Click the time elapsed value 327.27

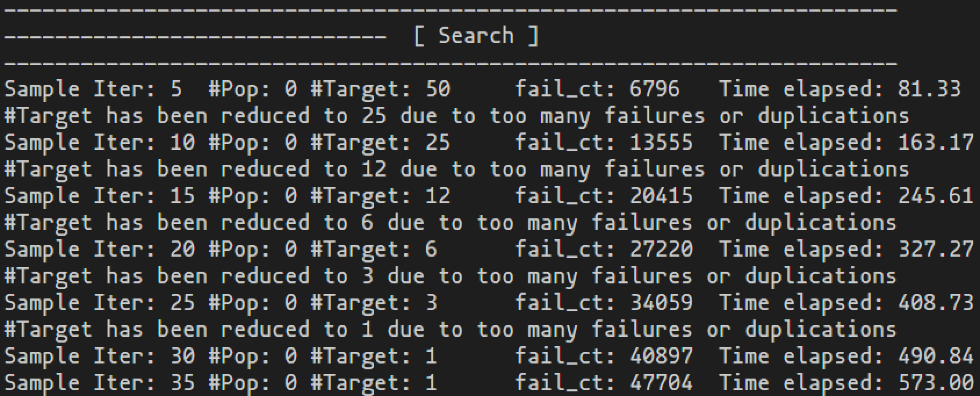(x=935, y=249)
